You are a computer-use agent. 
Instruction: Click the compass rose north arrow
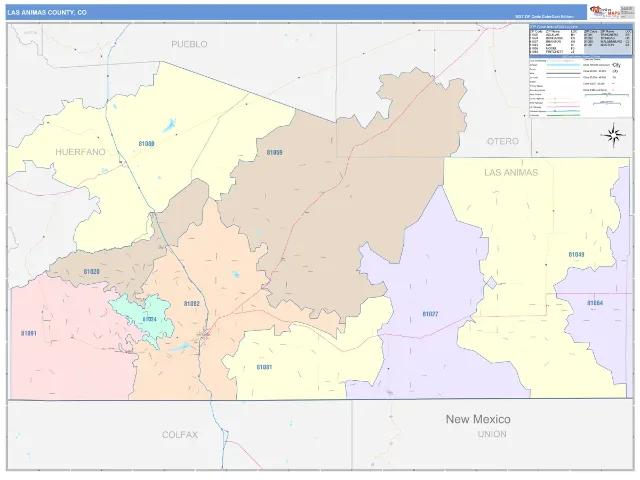(613, 135)
